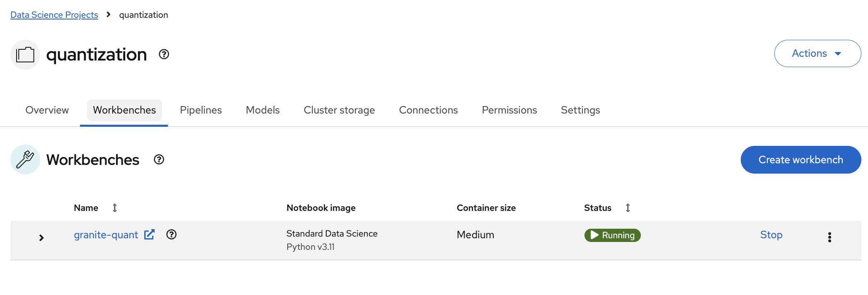The height and width of the screenshot is (295, 868).
Task: Click help icon next to quantization title
Action: (x=164, y=54)
